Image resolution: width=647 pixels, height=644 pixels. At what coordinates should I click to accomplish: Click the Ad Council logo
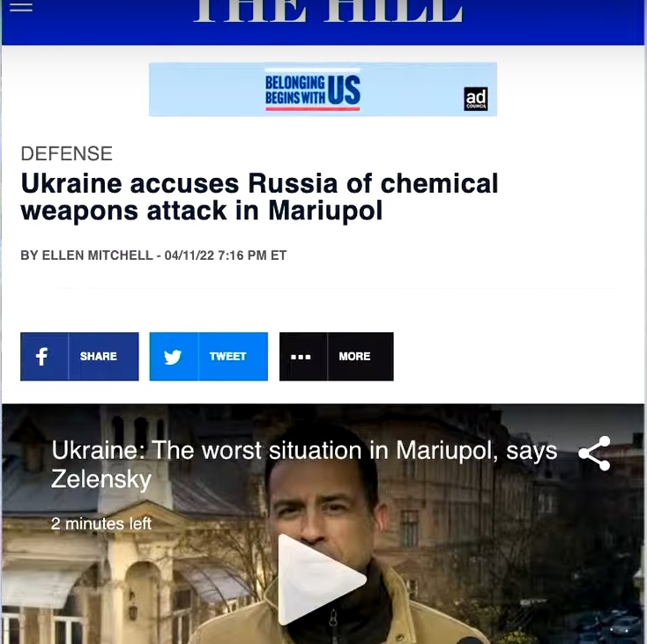point(476,99)
